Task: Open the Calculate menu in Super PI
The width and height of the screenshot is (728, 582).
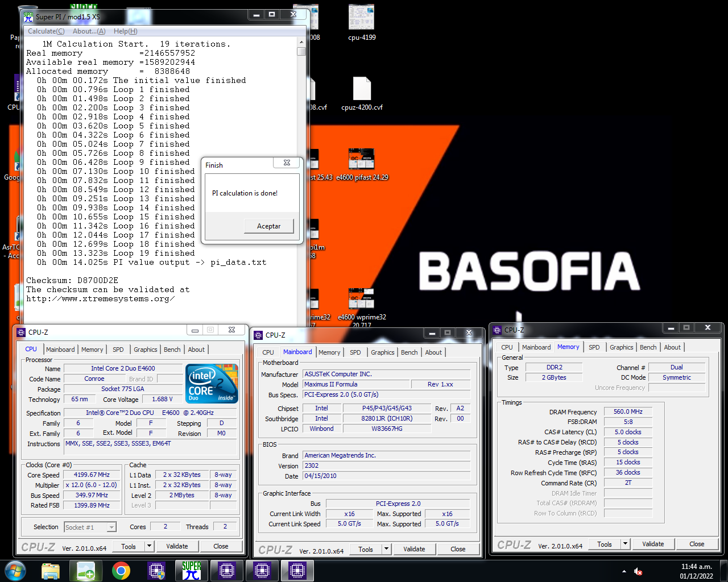Action: pos(46,31)
